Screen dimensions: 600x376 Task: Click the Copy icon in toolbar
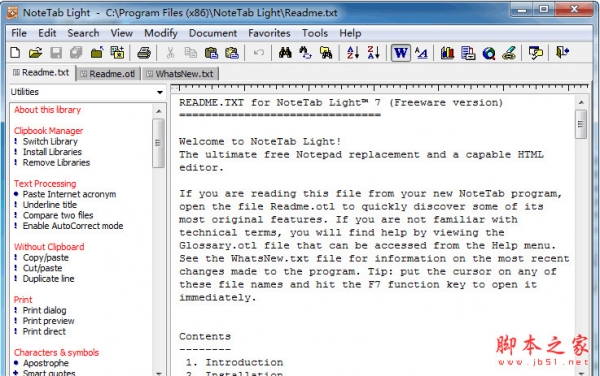[x=191, y=52]
